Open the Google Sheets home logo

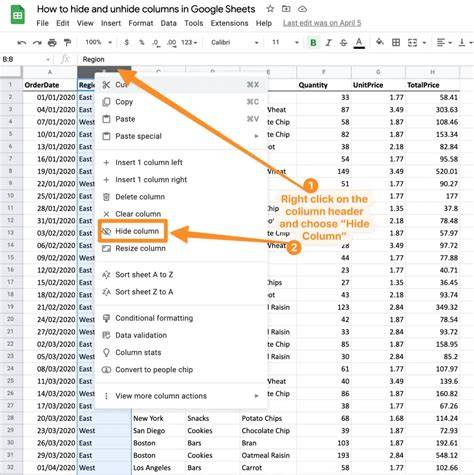click(17, 15)
